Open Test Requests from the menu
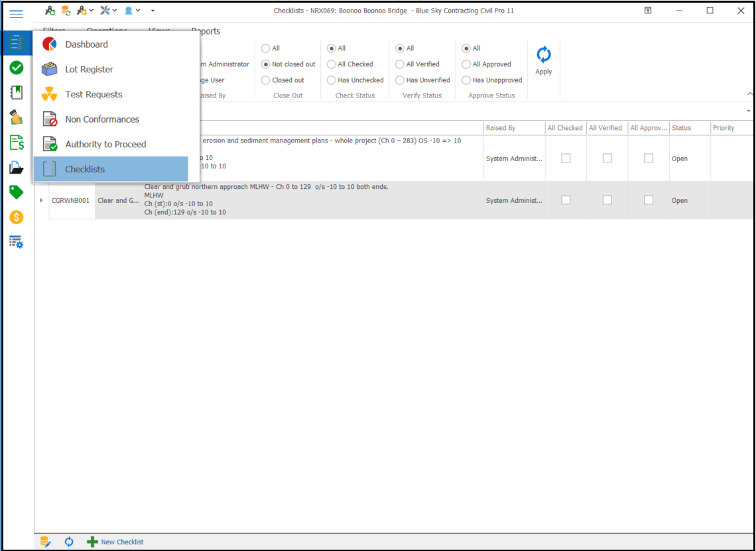The width and height of the screenshot is (756, 551). point(94,95)
